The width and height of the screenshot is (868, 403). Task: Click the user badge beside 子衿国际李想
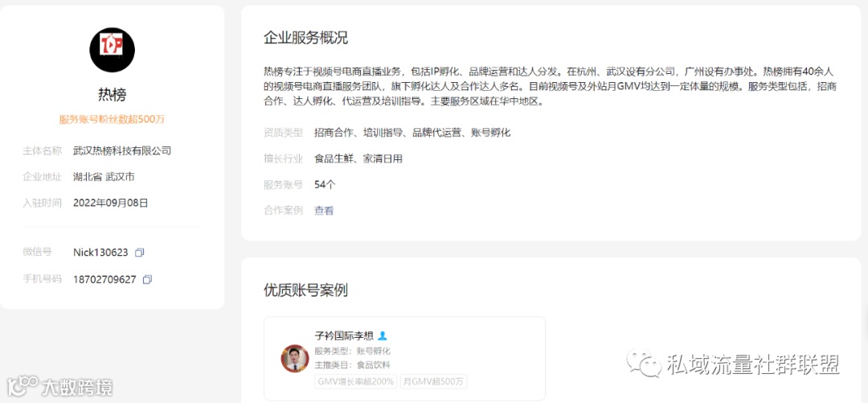point(383,336)
